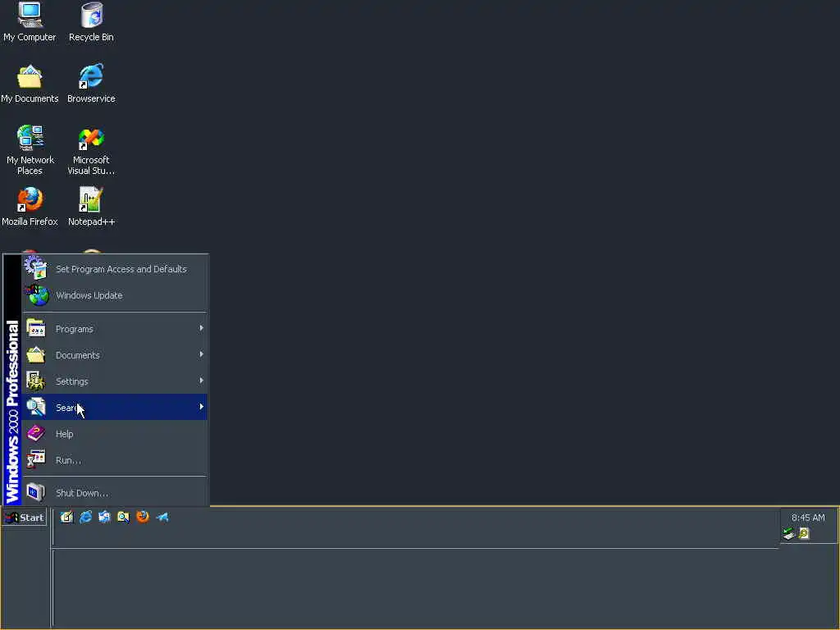This screenshot has width=840, height=630.
Task: Click the magnifier search icon in Quick Launch
Action: point(123,517)
